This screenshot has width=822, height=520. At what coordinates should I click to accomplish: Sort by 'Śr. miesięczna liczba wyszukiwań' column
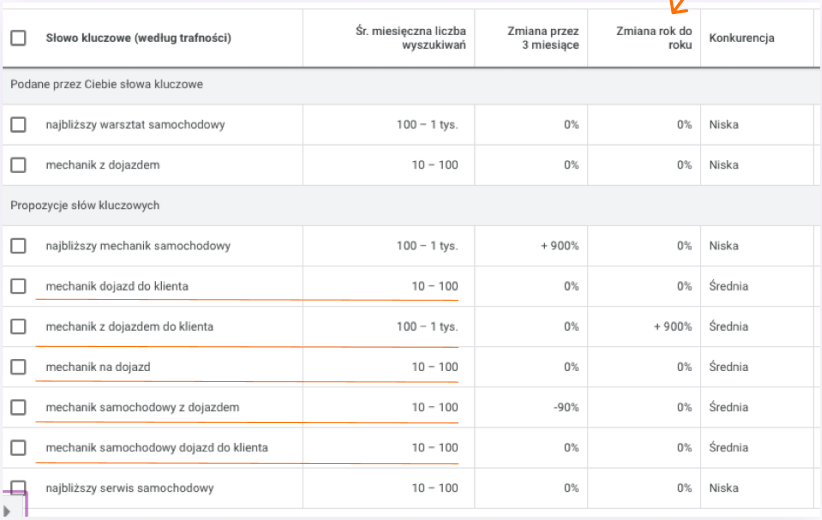pyautogui.click(x=410, y=38)
